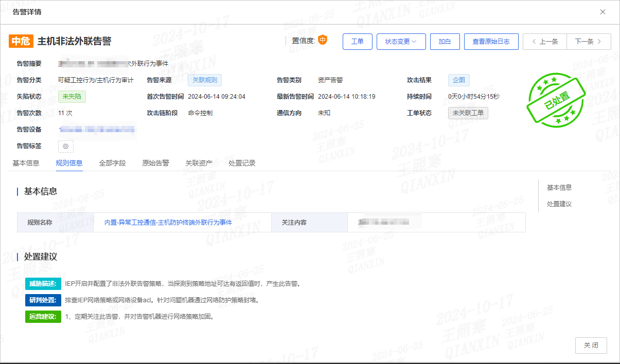Click the 关闭 button
The image size is (620, 364).
click(591, 345)
